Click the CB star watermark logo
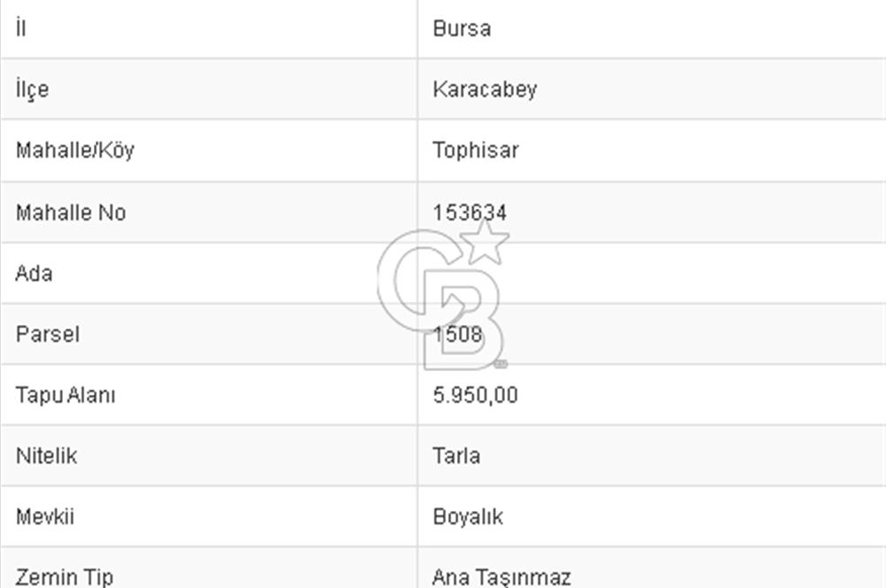The width and height of the screenshot is (886, 588). pyautogui.click(x=443, y=297)
